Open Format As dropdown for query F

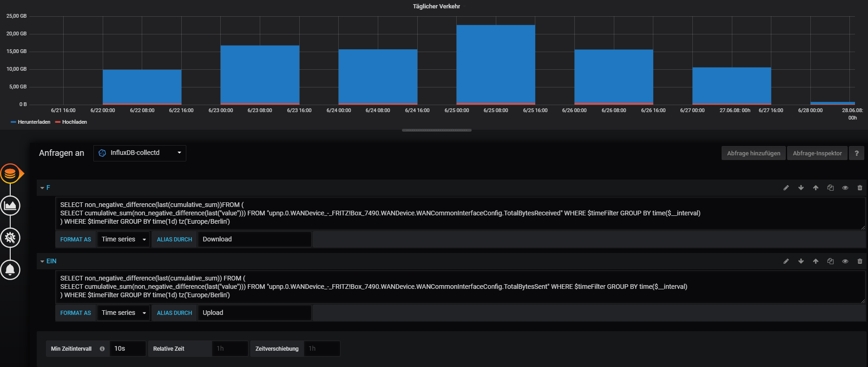[x=123, y=240]
